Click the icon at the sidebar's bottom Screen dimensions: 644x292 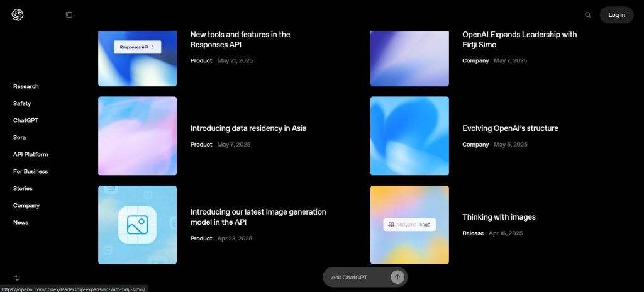(x=17, y=278)
